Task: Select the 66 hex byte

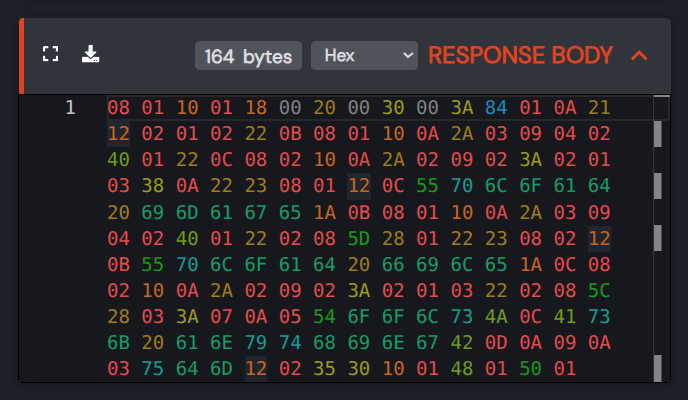Action: (393, 263)
